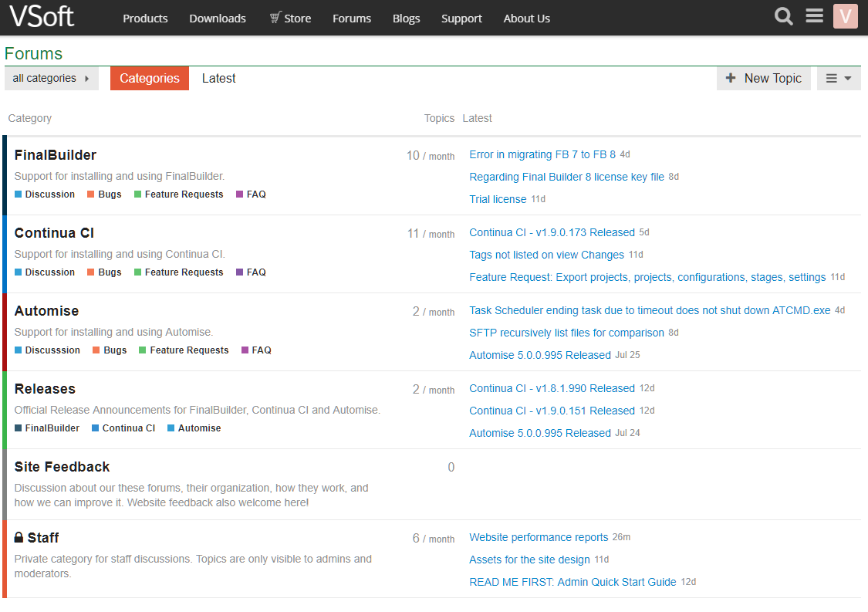Open the Continua CI category
This screenshot has width=868, height=612.
click(x=54, y=233)
